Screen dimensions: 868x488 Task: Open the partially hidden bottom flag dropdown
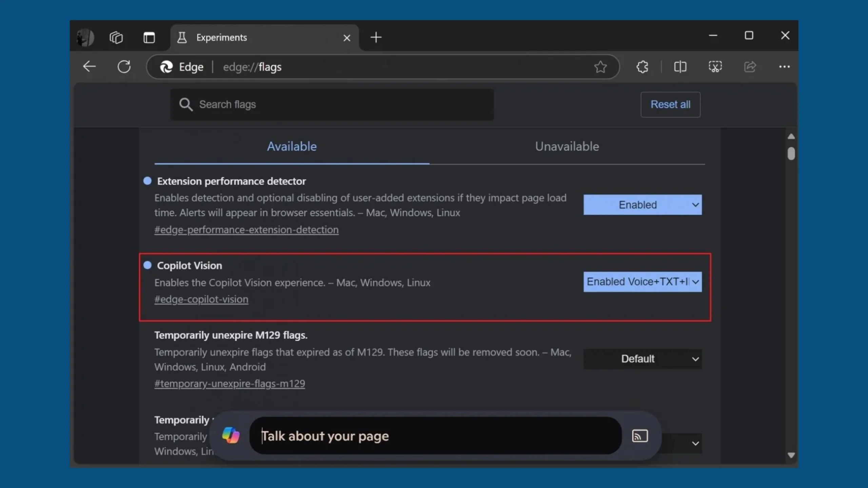[682, 444]
